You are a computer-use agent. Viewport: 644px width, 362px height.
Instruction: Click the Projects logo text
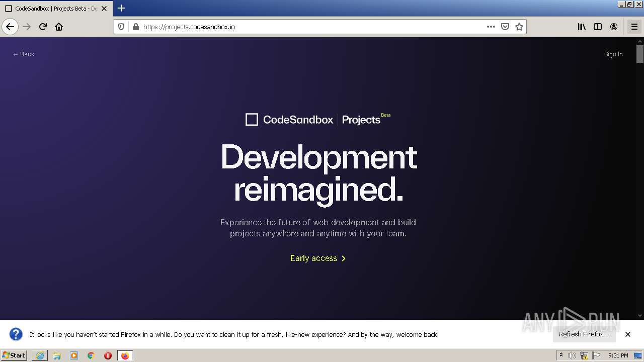pos(361,120)
